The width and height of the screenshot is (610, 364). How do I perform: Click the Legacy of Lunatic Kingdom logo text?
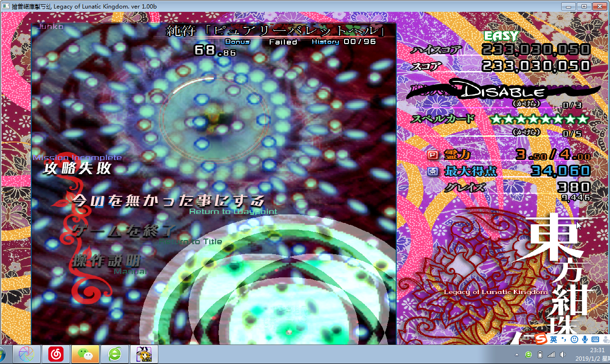pyautogui.click(x=496, y=292)
